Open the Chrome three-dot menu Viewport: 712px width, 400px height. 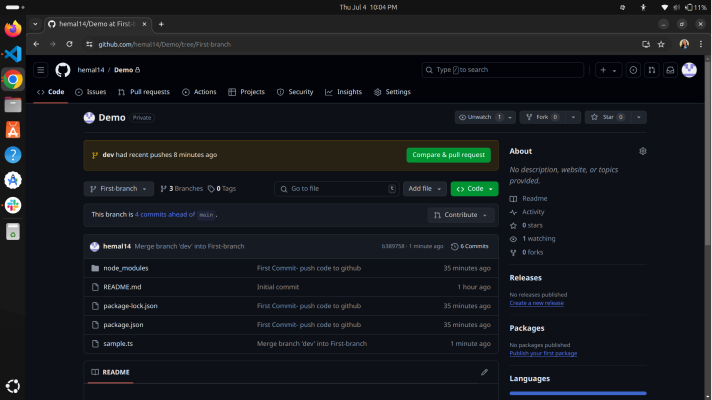pyautogui.click(x=701, y=44)
